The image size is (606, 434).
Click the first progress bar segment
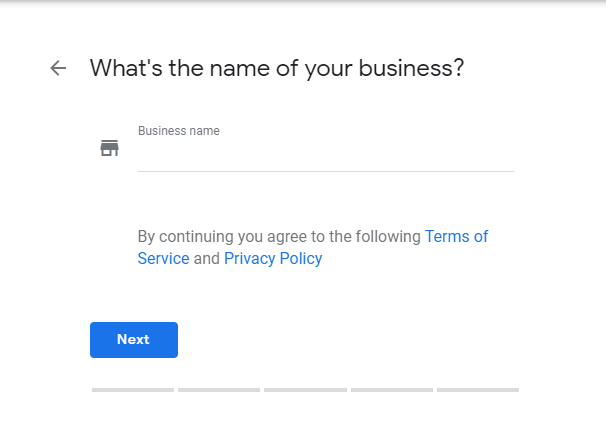pos(133,389)
